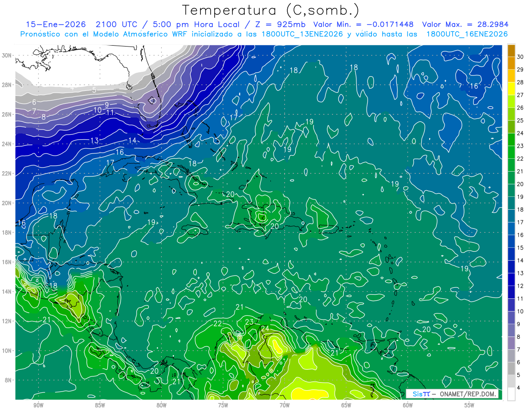Click the "12N" latitude axis label
Image resolution: width=532 pixels, height=411 pixels.
7,321
